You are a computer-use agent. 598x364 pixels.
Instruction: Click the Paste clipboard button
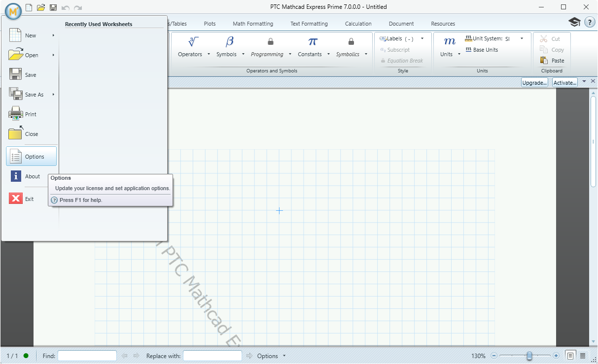coord(552,61)
